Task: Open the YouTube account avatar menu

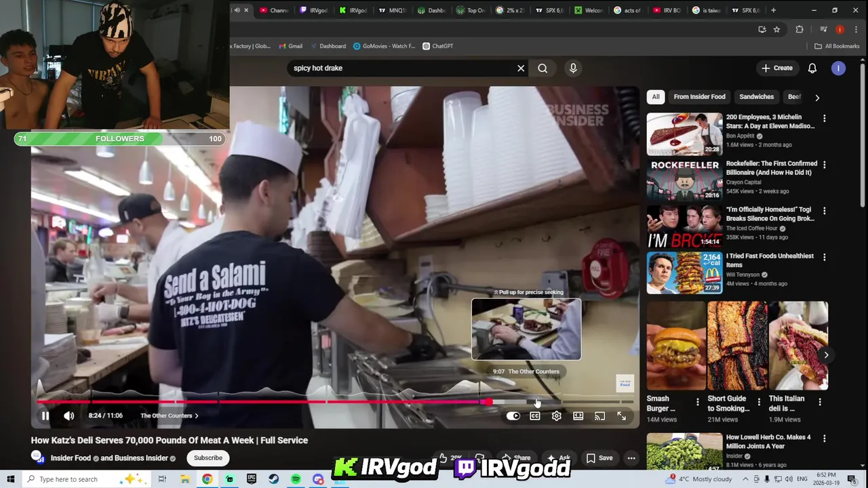Action: click(839, 68)
